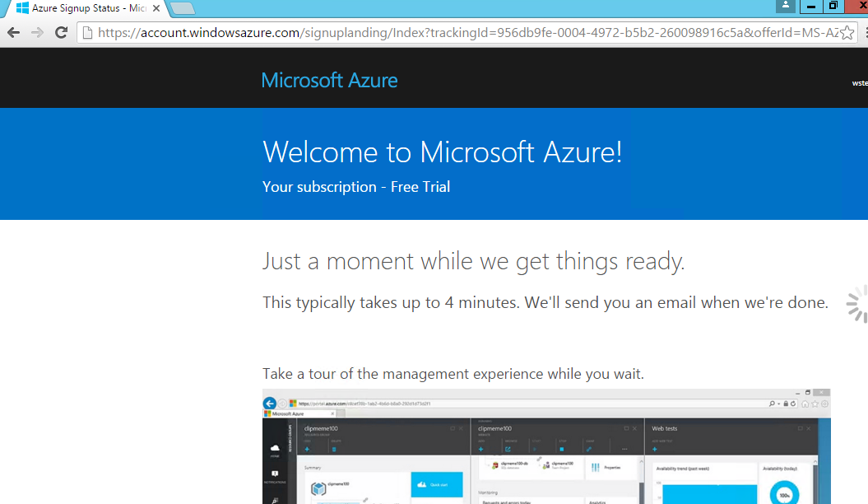Click the 'typically takes up to 4 minutes' text
This screenshot has width=868, height=504.
(x=407, y=302)
